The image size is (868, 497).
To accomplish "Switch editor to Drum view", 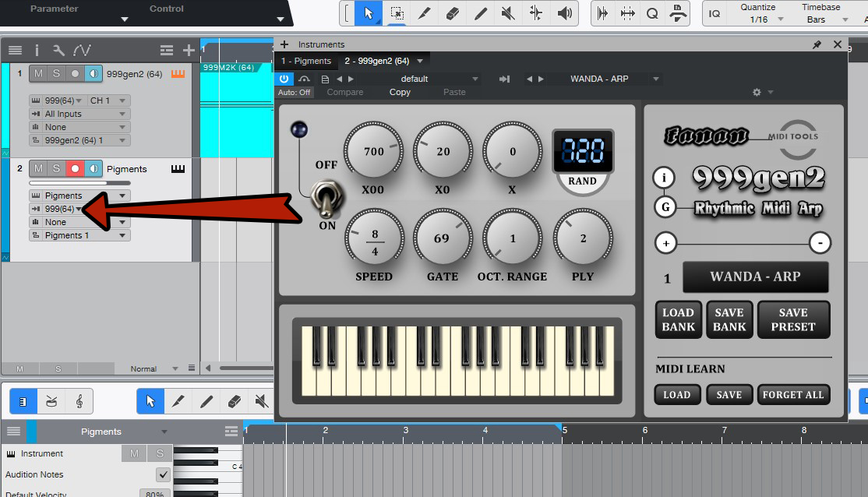I will point(51,401).
